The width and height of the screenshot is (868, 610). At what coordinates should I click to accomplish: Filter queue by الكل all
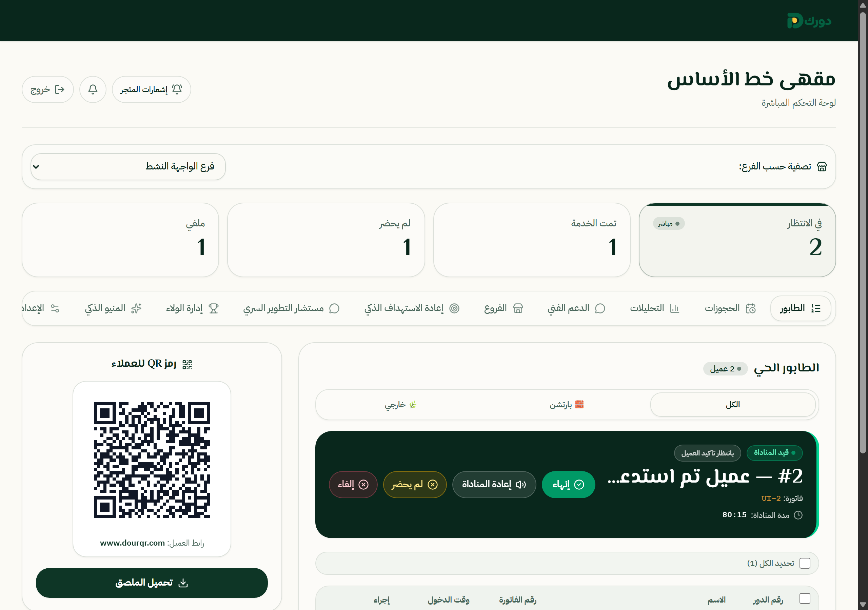pyautogui.click(x=733, y=405)
